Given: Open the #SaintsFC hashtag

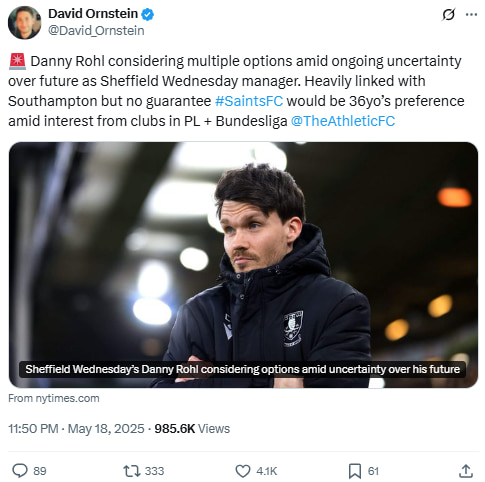Looking at the screenshot, I should coord(249,101).
